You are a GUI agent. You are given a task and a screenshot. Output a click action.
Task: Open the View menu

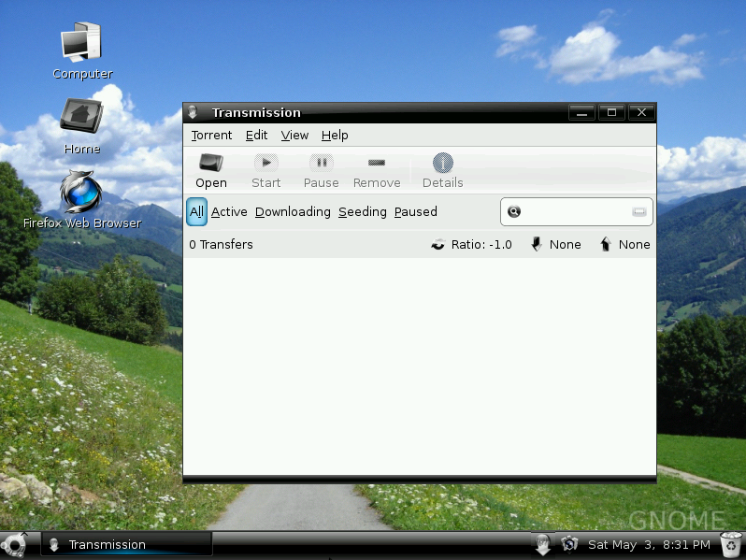294,136
